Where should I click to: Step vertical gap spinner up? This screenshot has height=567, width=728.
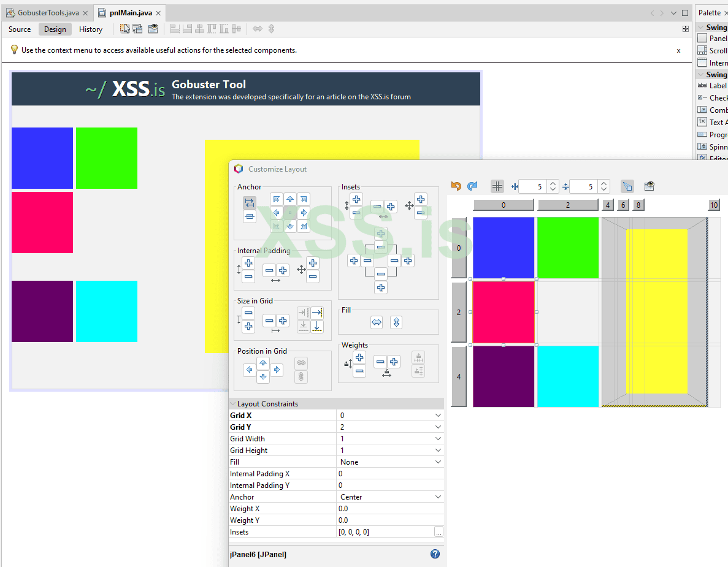(x=603, y=183)
